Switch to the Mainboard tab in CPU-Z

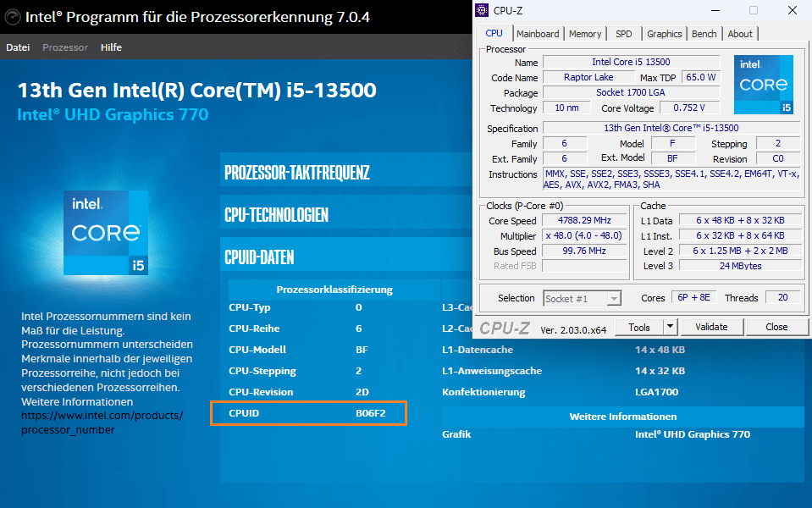pos(538,34)
